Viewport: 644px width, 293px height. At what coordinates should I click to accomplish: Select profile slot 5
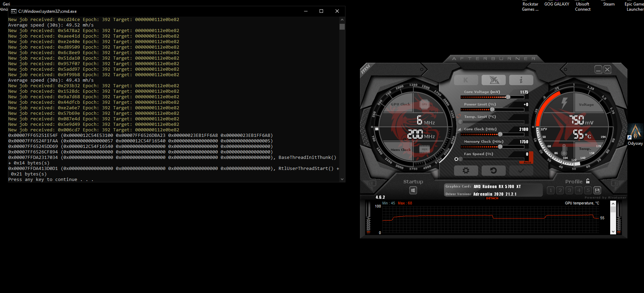point(588,190)
